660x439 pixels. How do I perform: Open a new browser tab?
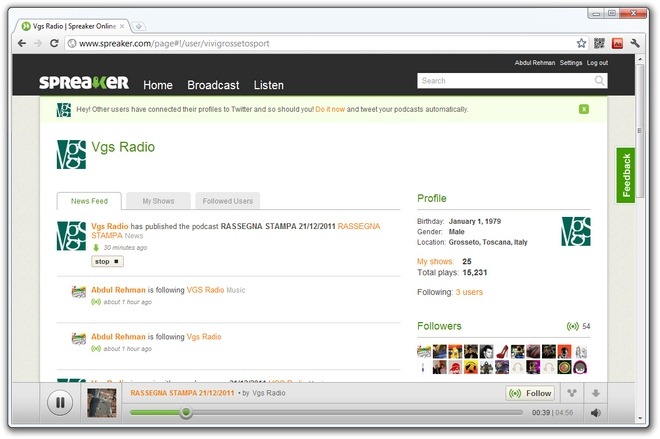(x=138, y=26)
